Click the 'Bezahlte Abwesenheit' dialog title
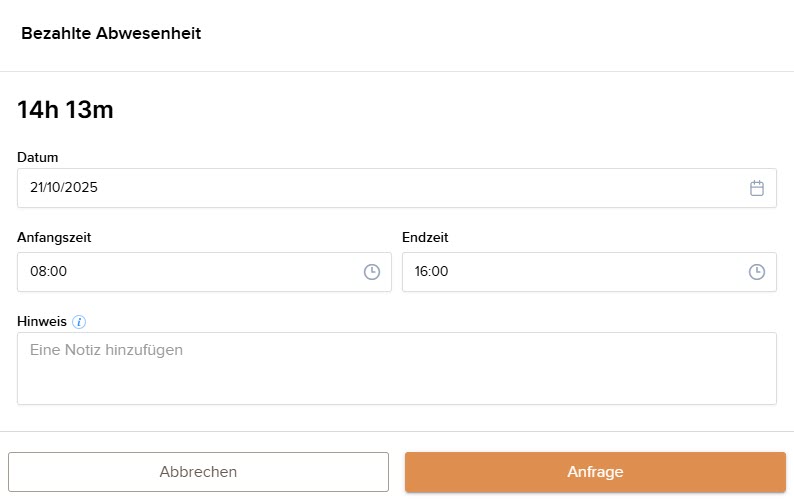 111,34
